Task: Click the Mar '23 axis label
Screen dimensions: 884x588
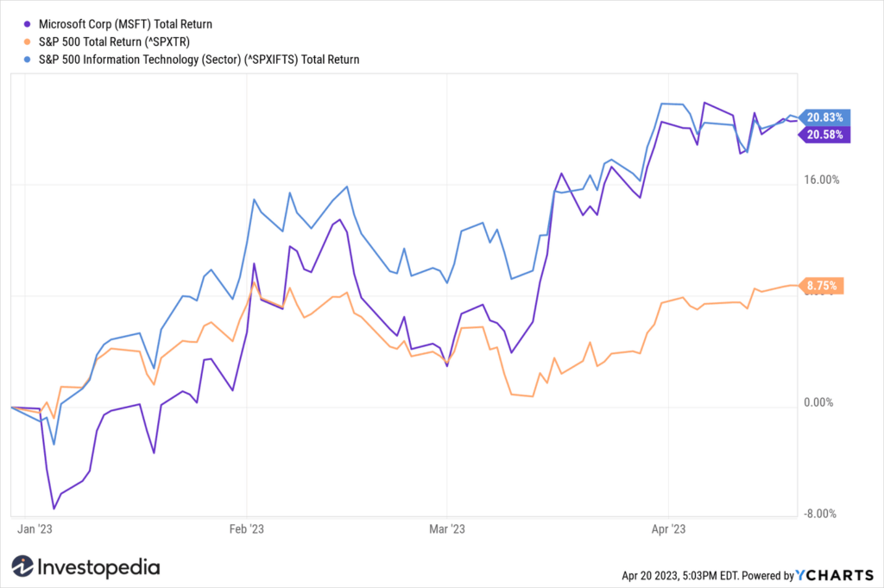Action: (447, 528)
